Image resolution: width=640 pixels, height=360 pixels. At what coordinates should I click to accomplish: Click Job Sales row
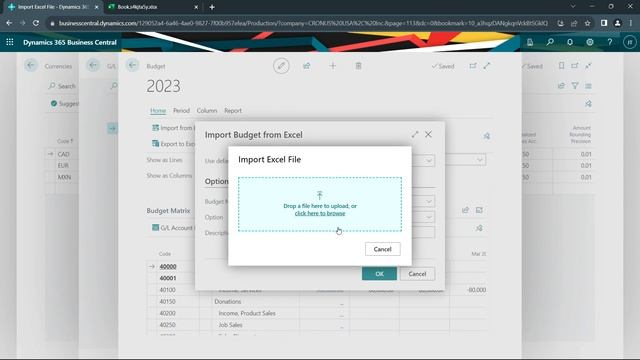tap(230, 325)
